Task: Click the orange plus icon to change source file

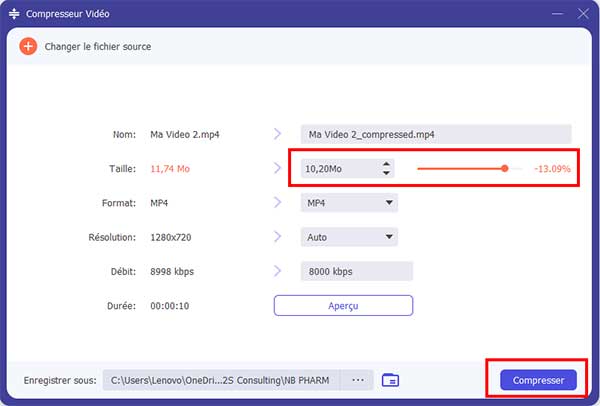Action: tap(28, 46)
